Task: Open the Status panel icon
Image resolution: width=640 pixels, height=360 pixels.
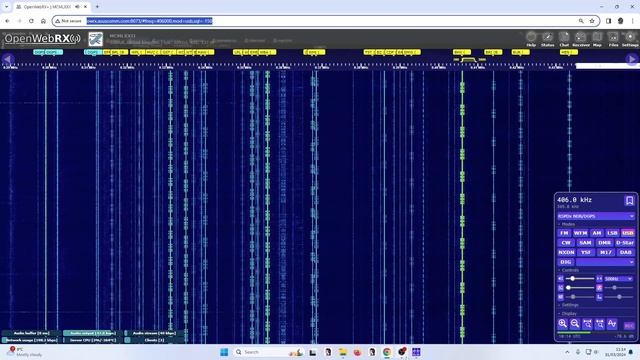Action: pos(547,38)
